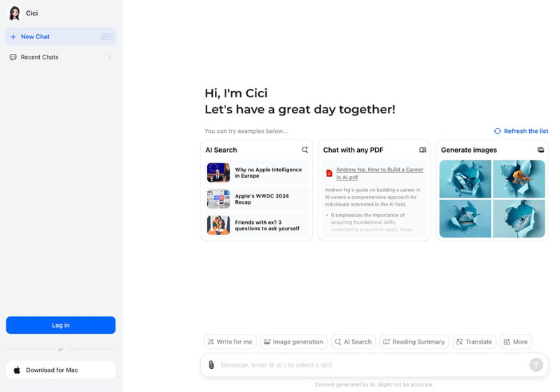Choose the AI Search skill chip
Screen dimensions: 560x392
(x=352, y=342)
